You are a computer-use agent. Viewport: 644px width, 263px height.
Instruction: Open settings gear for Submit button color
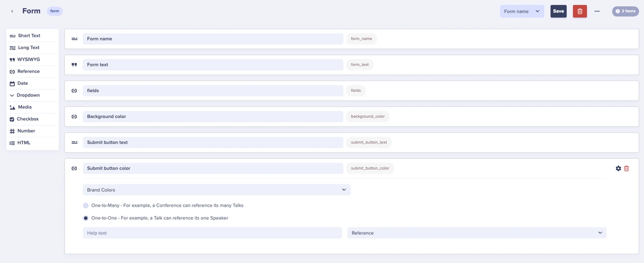tap(618, 169)
